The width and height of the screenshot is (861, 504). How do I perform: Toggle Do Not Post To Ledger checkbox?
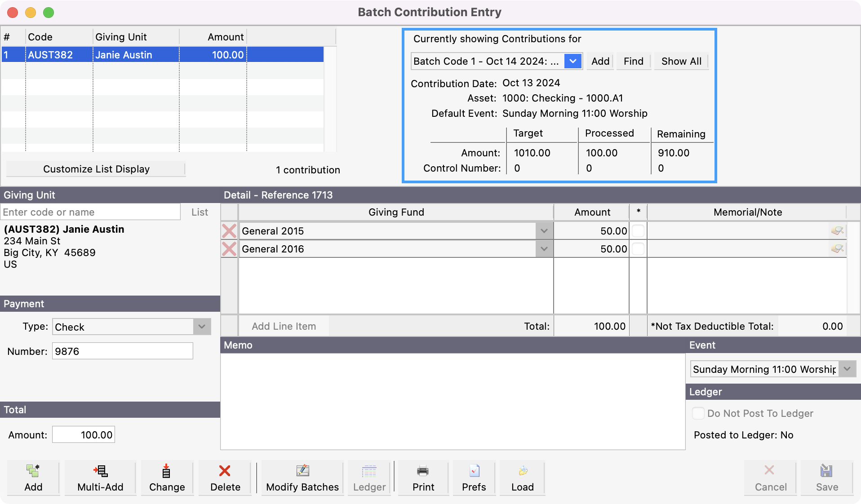tap(698, 413)
